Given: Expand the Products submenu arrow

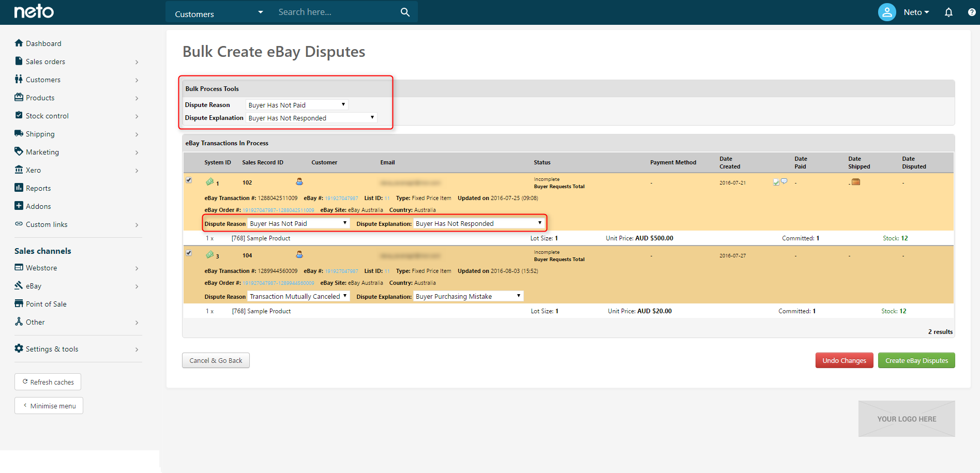Looking at the screenshot, I should [137, 98].
